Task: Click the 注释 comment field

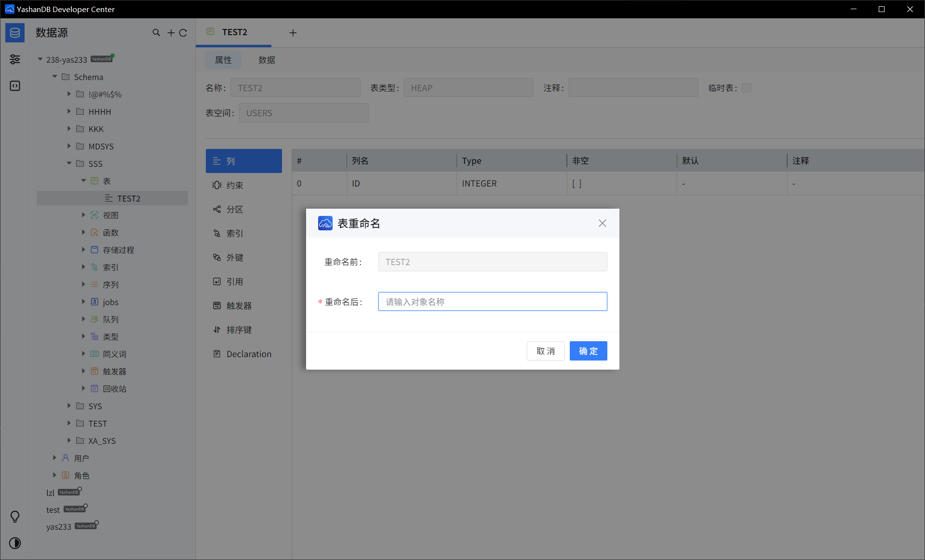Action: (633, 88)
